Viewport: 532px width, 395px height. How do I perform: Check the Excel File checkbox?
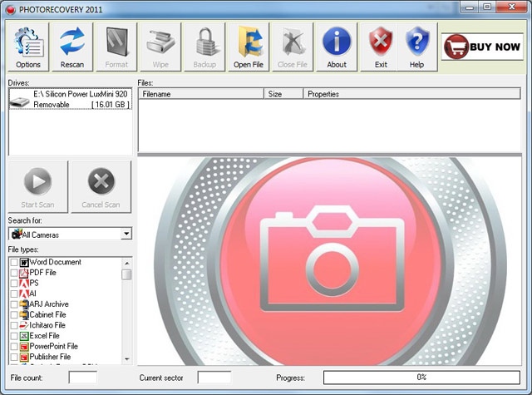(14, 336)
